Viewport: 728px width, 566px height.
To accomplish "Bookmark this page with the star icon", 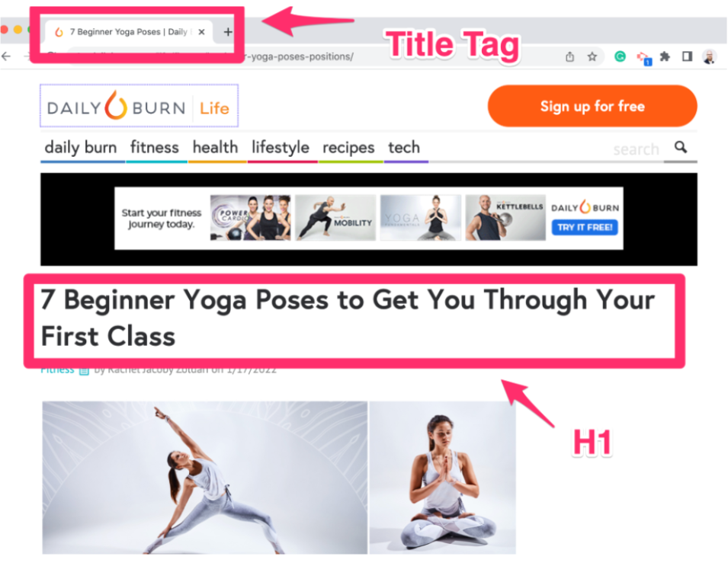I will tap(592, 56).
